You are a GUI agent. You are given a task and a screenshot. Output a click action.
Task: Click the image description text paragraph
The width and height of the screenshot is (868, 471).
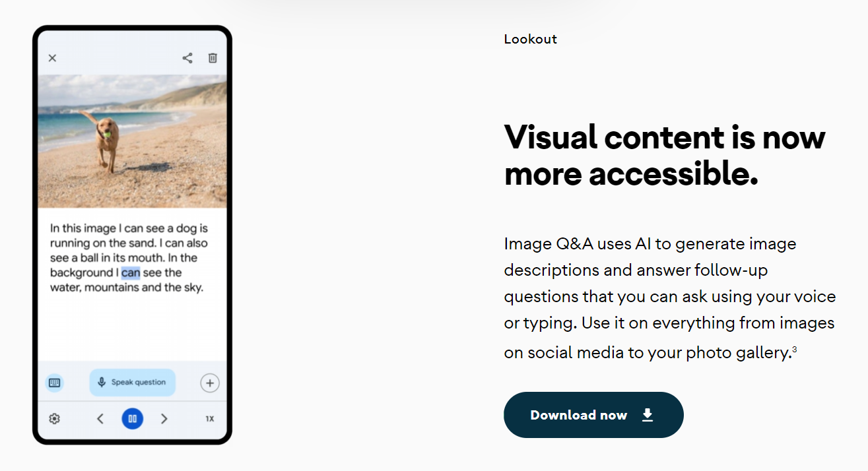tap(129, 258)
